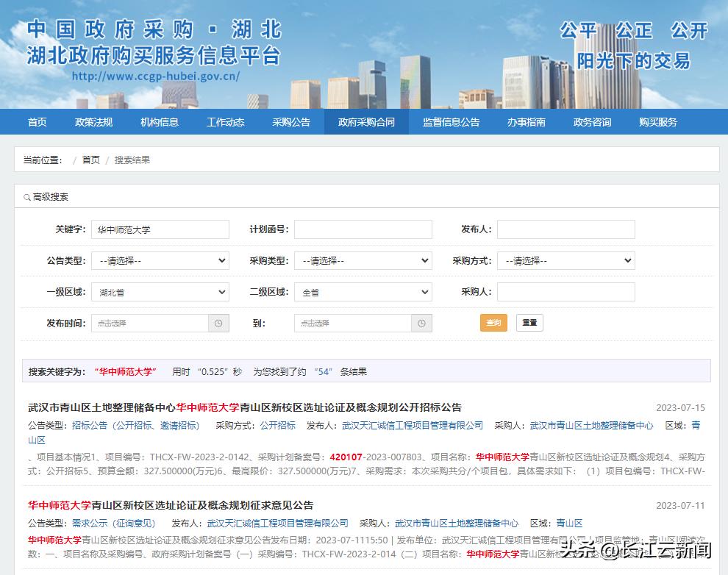
Task: Open the 购买服务 navigation item
Action: 658,122
